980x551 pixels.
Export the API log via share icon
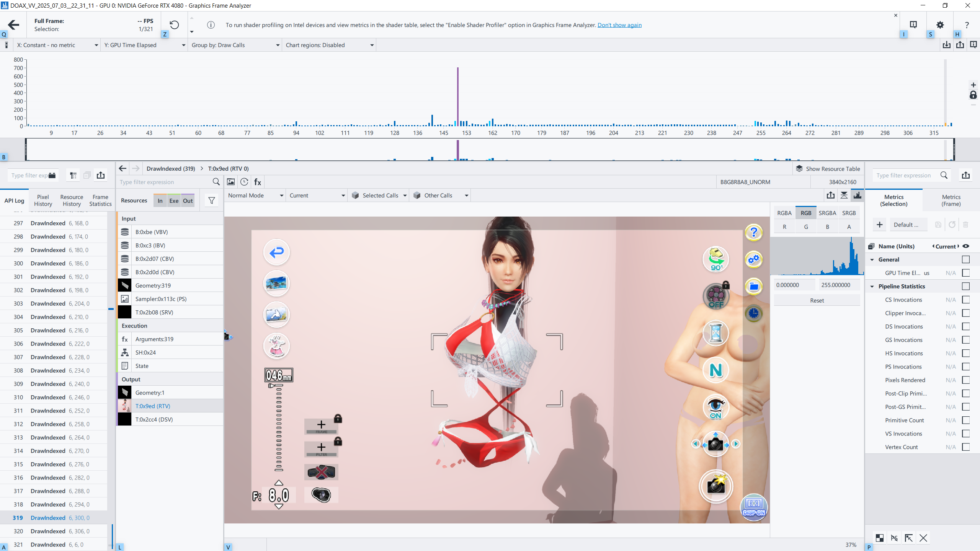pos(101,175)
